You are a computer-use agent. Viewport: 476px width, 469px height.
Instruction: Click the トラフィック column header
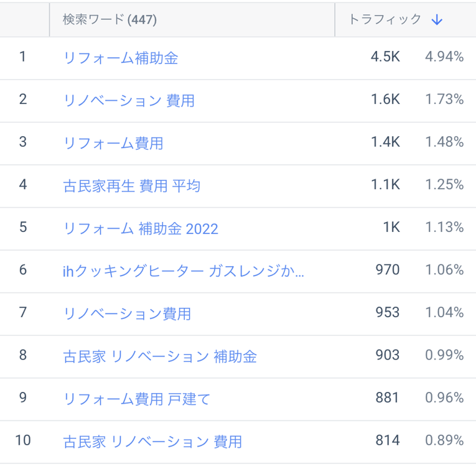click(x=385, y=20)
